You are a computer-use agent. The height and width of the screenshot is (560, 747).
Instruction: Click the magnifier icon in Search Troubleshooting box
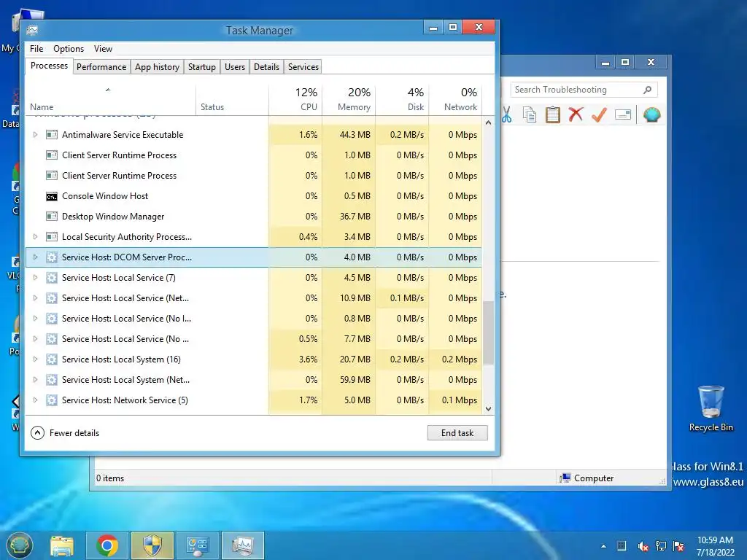tap(648, 90)
